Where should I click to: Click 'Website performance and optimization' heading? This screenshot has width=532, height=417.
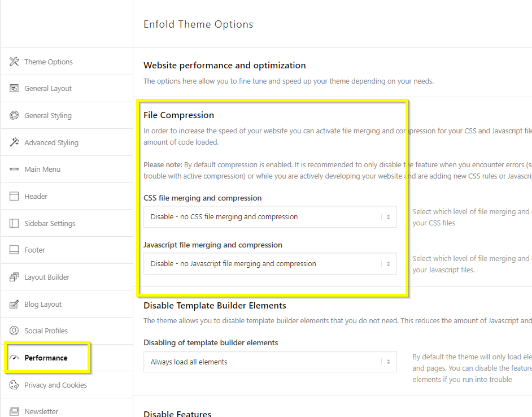225,65
